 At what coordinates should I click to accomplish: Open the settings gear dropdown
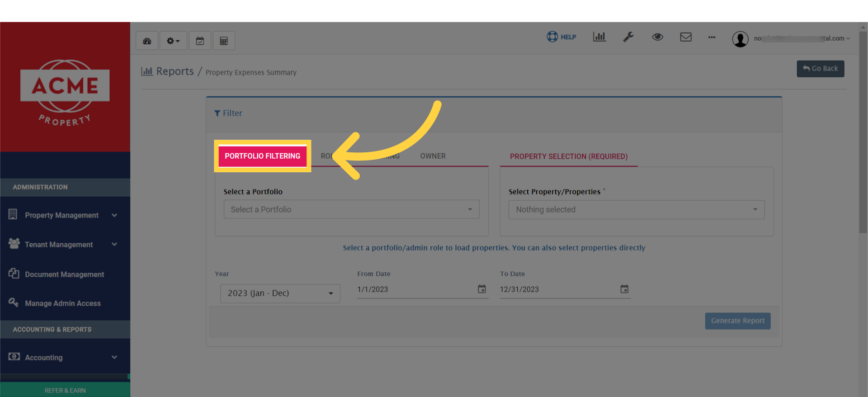pyautogui.click(x=173, y=41)
